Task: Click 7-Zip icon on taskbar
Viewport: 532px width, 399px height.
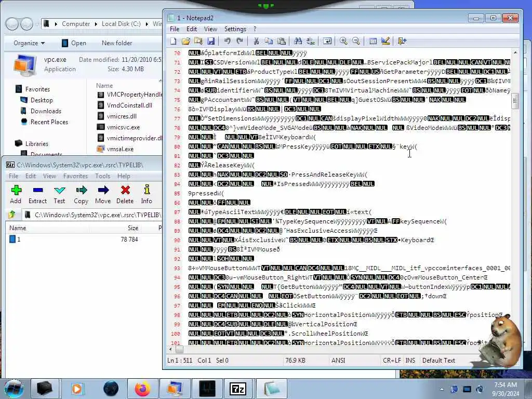Action: (238, 389)
